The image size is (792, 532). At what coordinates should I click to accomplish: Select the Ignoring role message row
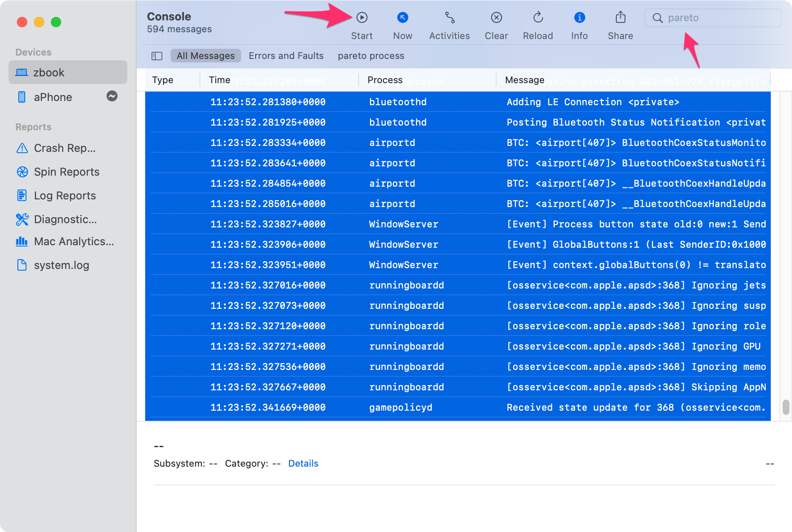tap(458, 326)
